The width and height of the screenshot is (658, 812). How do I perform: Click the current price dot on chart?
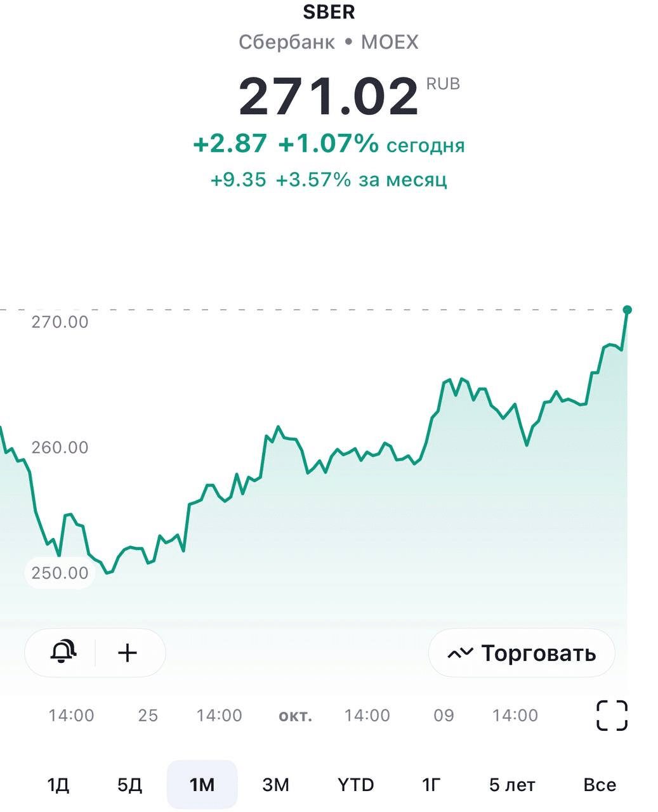[x=627, y=310]
